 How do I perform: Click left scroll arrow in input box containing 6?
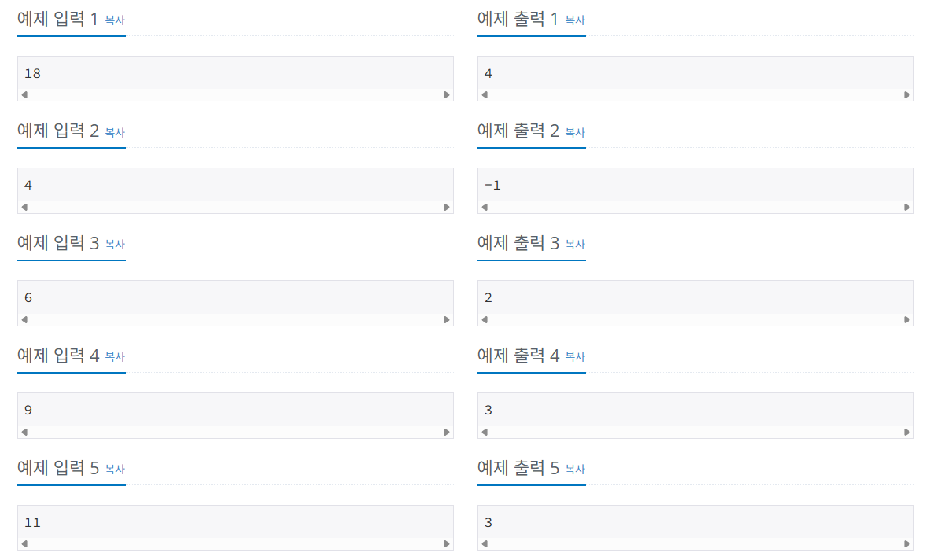[24, 320]
